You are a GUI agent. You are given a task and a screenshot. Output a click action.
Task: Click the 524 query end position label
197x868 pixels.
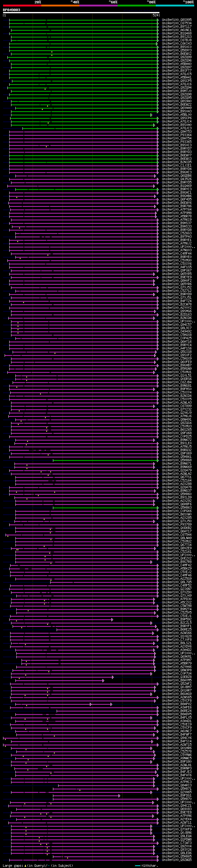click(155, 15)
